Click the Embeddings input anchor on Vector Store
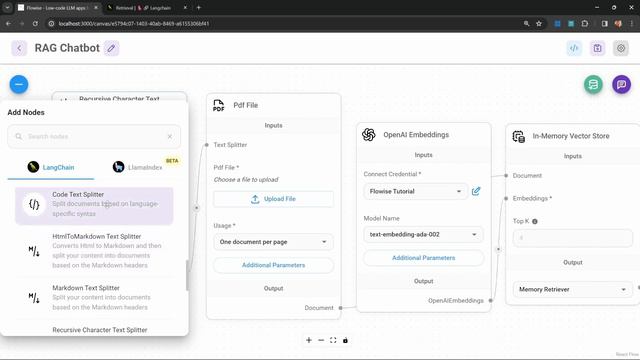640x360 pixels. [506, 198]
